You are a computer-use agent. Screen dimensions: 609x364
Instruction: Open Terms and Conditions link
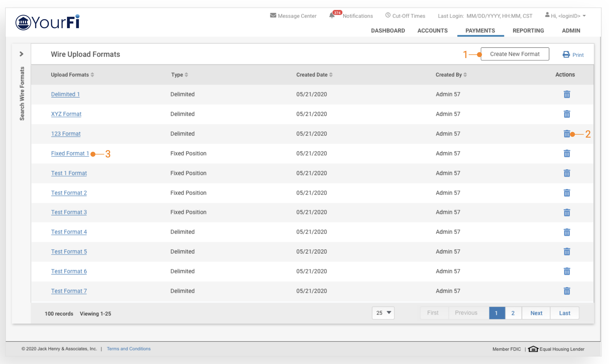(x=128, y=349)
